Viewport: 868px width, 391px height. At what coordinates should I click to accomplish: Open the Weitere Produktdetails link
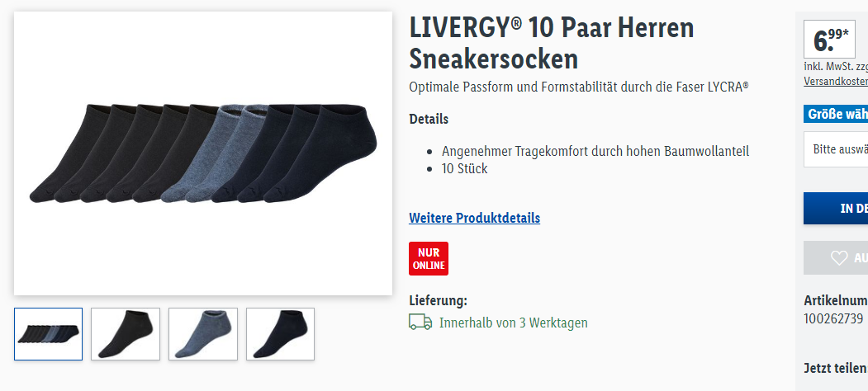coord(474,218)
